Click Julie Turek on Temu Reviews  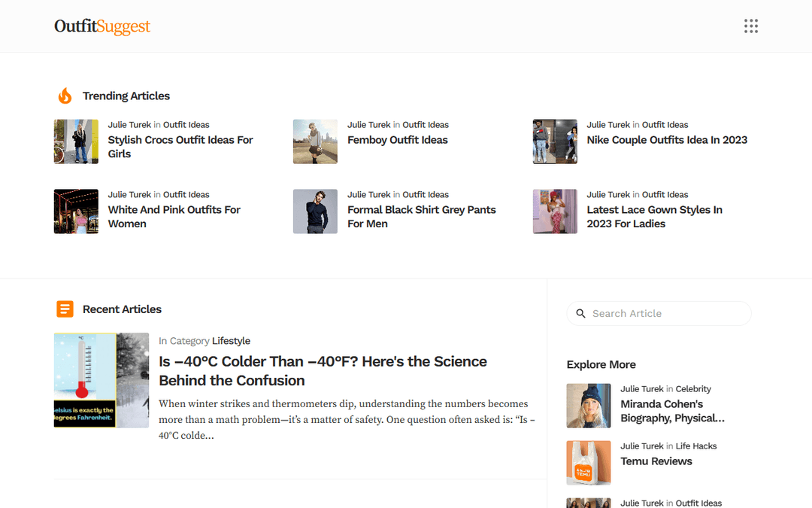pyautogui.click(x=642, y=446)
